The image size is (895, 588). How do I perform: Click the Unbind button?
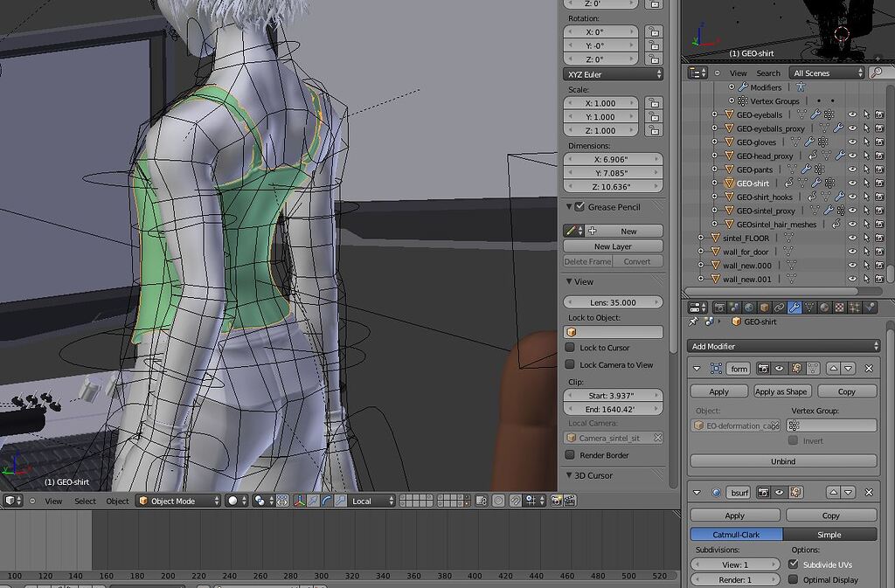coord(783,460)
